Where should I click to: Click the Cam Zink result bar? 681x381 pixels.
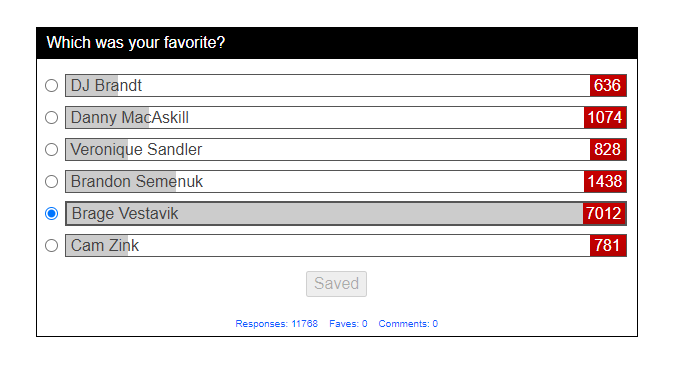click(x=346, y=245)
